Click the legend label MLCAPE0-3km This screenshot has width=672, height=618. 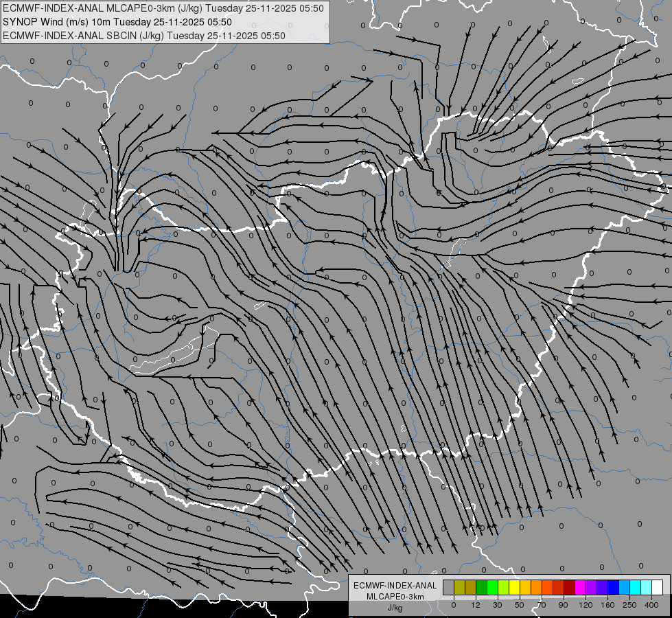point(395,597)
